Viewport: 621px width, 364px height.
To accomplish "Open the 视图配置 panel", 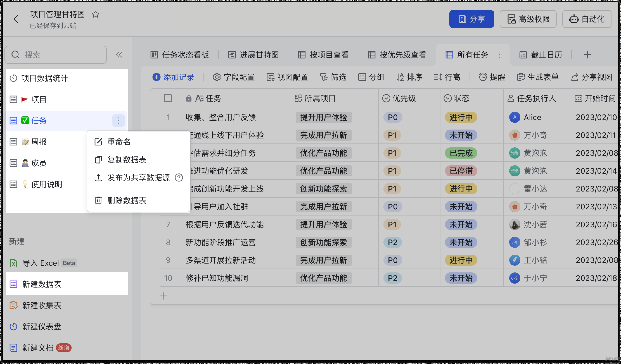I will coord(287,77).
